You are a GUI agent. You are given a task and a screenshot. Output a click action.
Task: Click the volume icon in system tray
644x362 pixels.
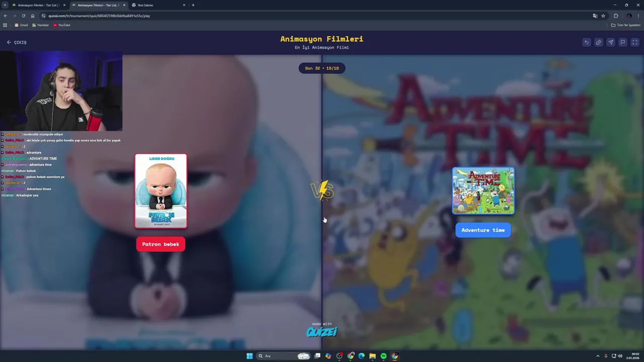(620, 356)
